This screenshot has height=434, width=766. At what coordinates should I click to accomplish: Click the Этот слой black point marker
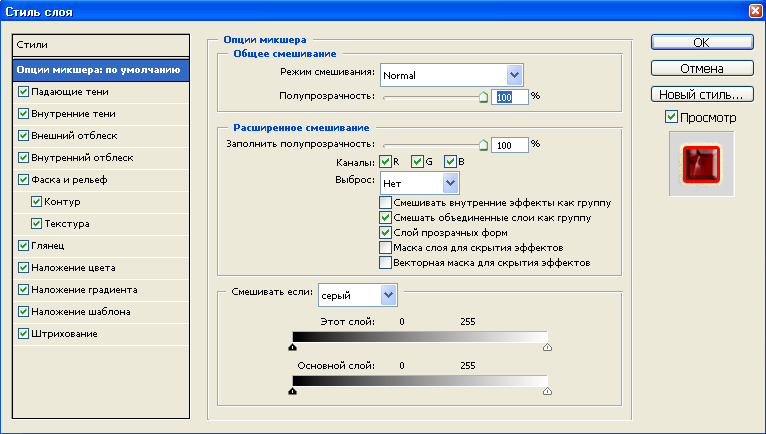click(x=293, y=347)
